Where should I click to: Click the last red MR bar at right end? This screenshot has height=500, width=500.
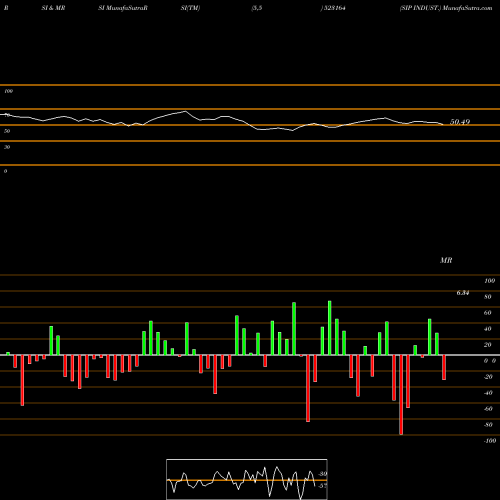(444, 367)
